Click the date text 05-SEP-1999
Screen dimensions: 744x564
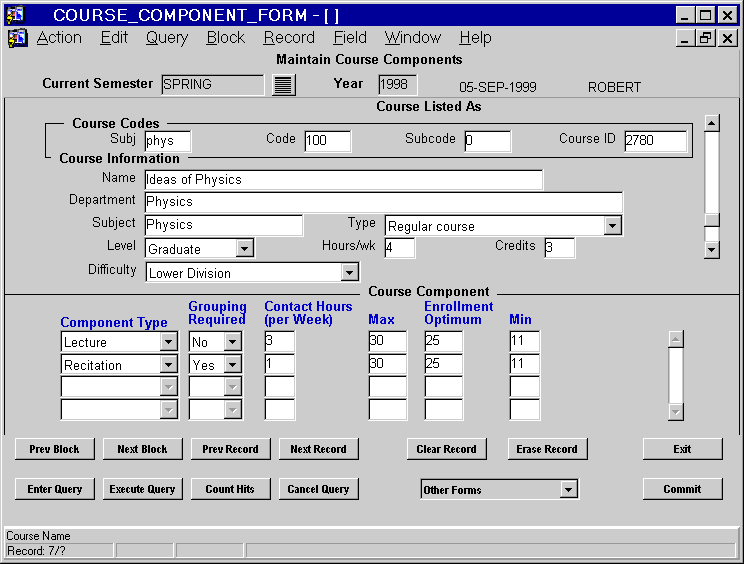pos(498,87)
